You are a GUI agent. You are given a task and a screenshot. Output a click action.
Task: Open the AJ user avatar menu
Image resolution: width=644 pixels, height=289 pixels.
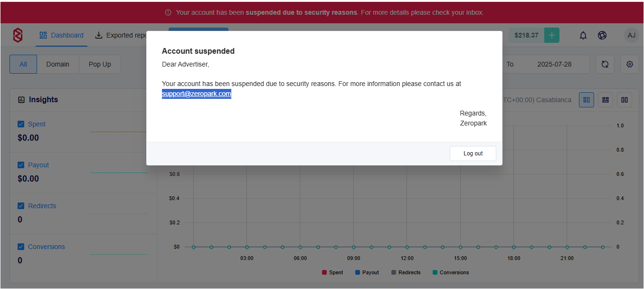631,35
